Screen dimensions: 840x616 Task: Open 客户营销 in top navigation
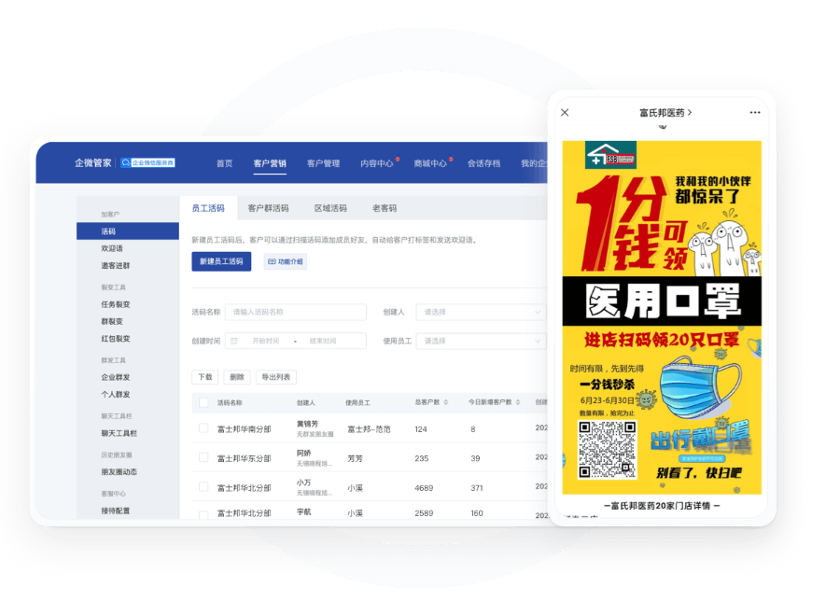tap(270, 163)
